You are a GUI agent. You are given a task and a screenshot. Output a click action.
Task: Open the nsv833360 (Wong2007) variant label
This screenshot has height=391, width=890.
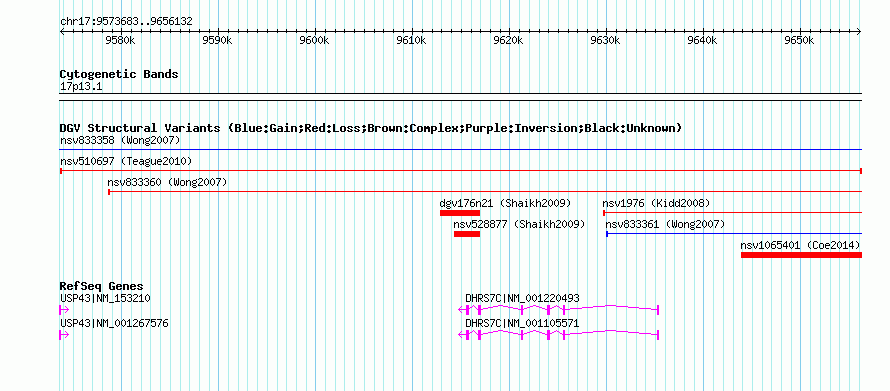167,182
